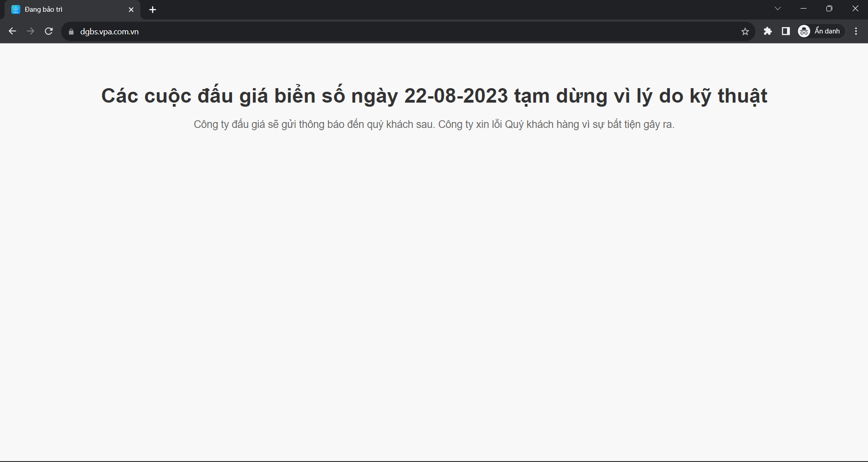This screenshot has width=868, height=462.
Task: Click the address bar showing dgbs.vpa.com.vn
Action: click(x=403, y=32)
